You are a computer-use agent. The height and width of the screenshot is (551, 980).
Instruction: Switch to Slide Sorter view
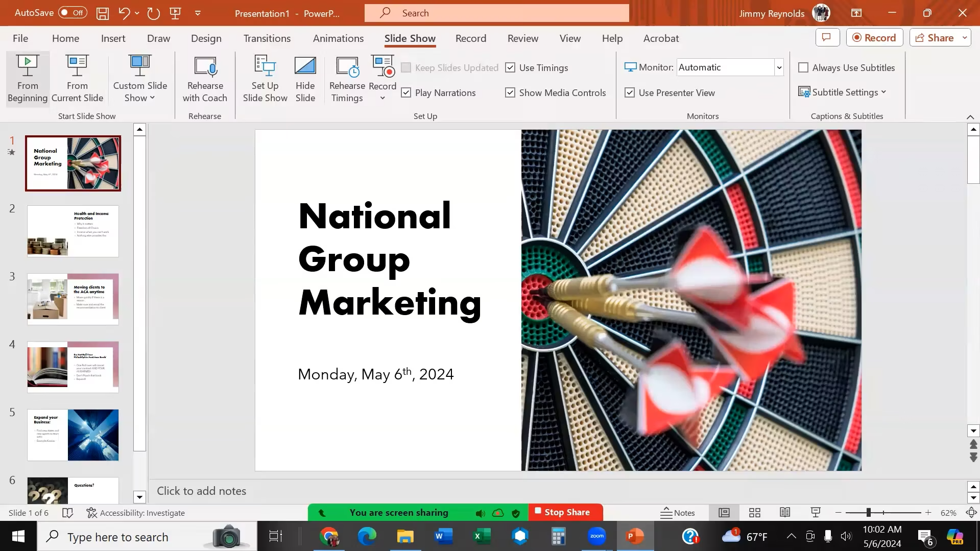pos(754,513)
